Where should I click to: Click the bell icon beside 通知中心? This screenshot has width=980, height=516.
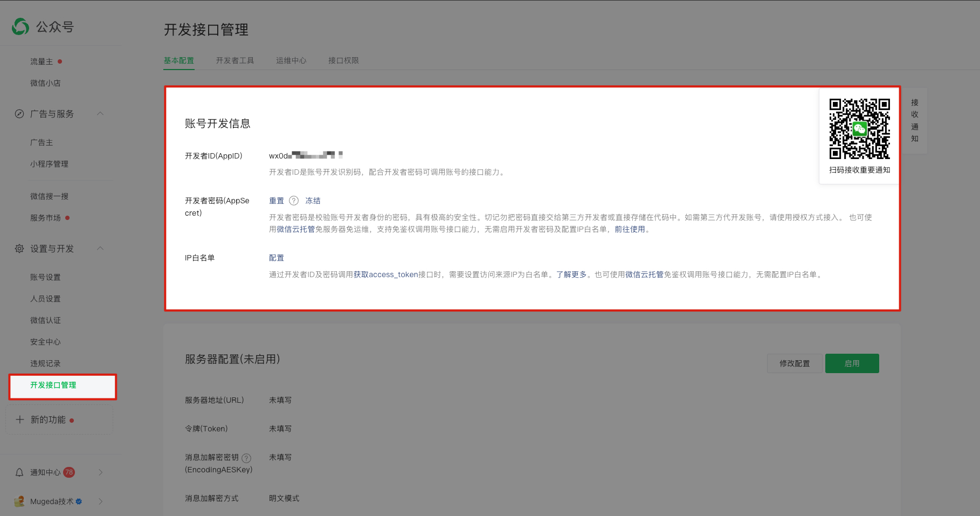tap(19, 472)
